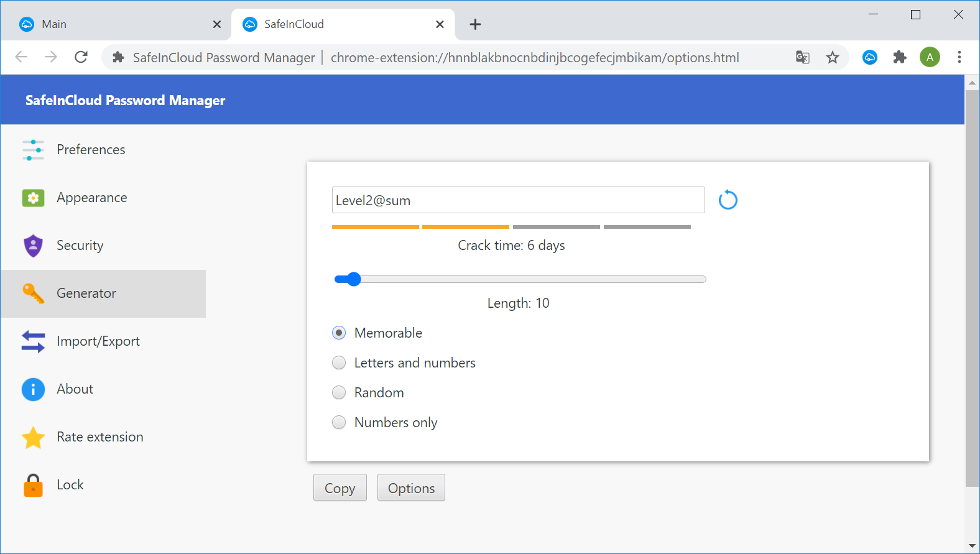Click the 'Crack time: 6 days' text

tap(511, 246)
